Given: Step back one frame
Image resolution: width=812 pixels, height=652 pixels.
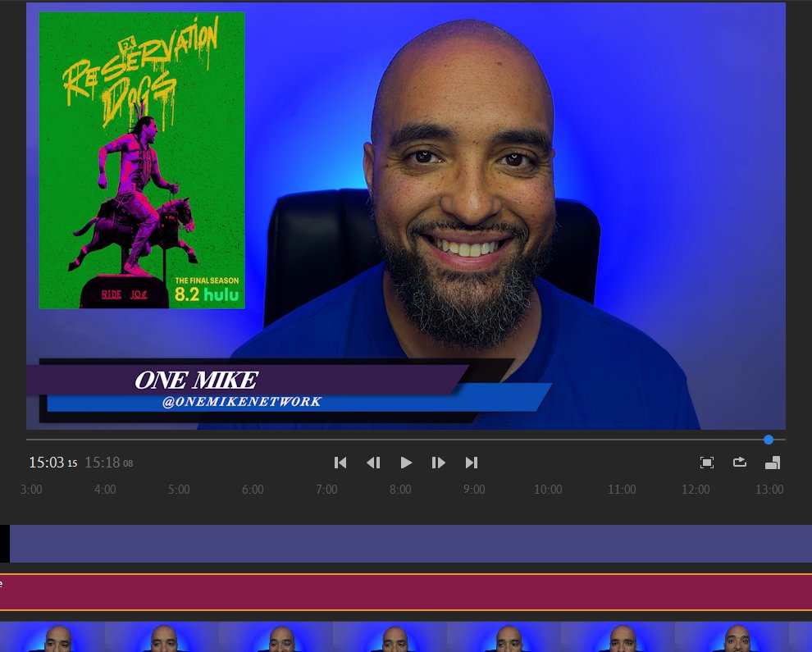Looking at the screenshot, I should (373, 463).
